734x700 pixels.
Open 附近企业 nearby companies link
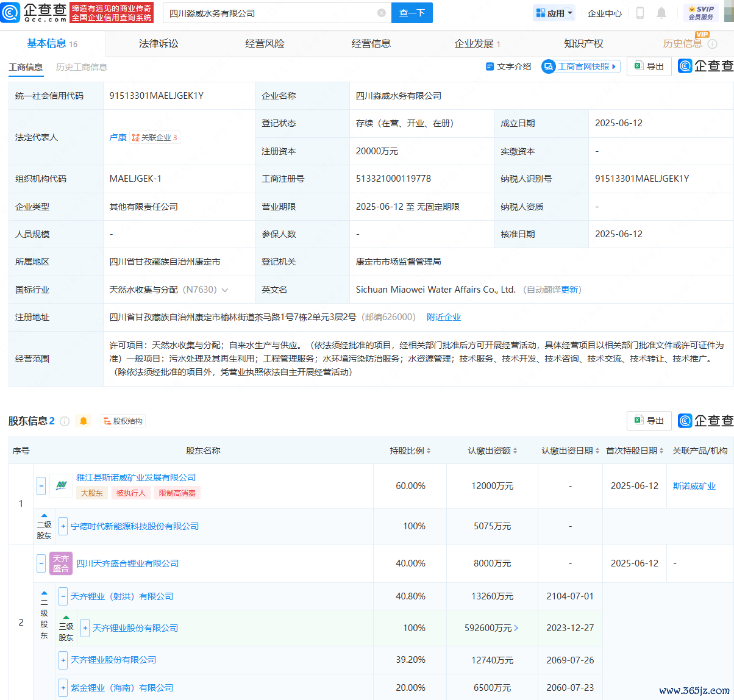tap(443, 317)
